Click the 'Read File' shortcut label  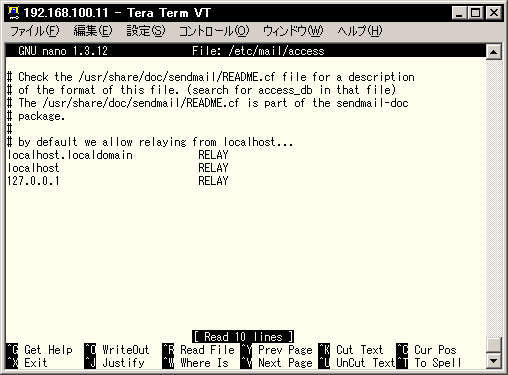[x=207, y=350]
